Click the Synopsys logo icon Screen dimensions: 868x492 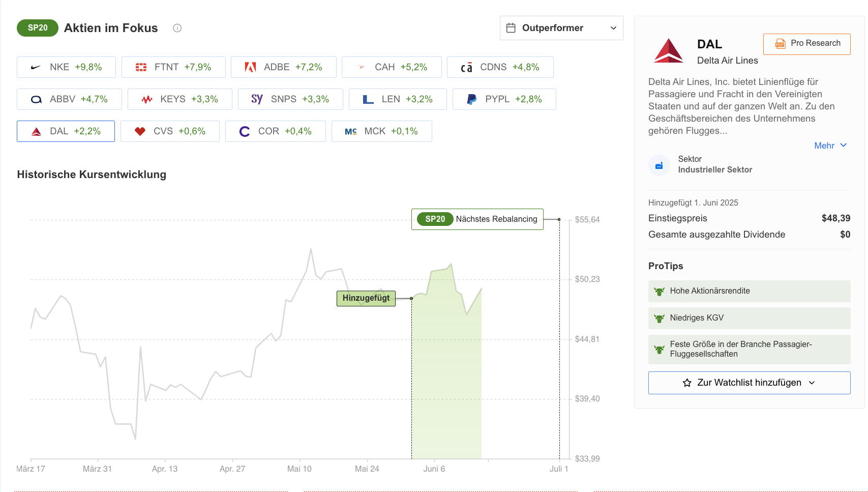click(x=257, y=99)
